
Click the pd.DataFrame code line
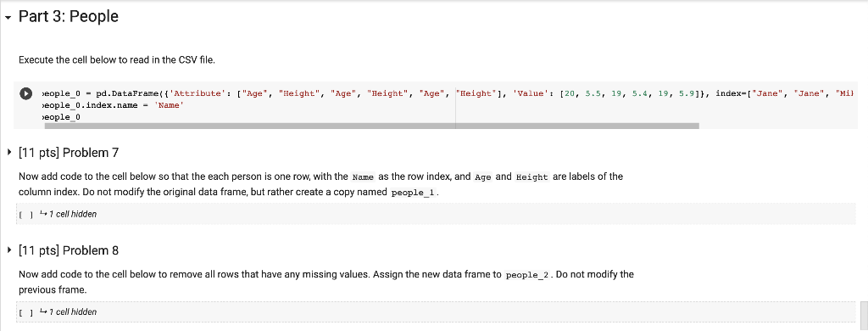pos(448,93)
